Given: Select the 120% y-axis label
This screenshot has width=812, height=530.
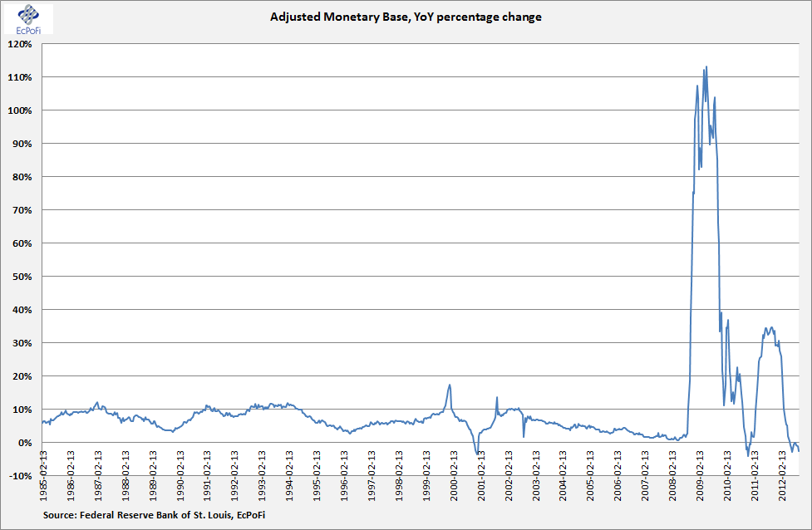Looking at the screenshot, I should [x=20, y=45].
